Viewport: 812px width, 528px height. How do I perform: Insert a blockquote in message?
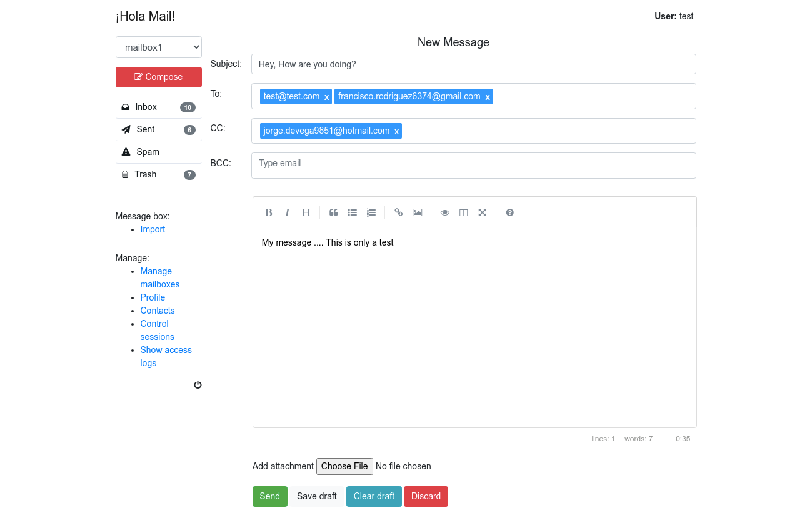coord(334,212)
